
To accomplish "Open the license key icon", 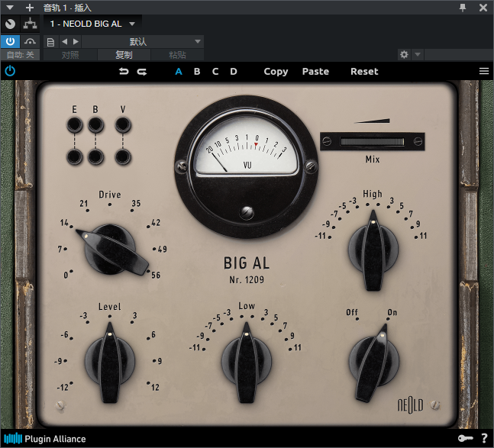I will (x=464, y=439).
